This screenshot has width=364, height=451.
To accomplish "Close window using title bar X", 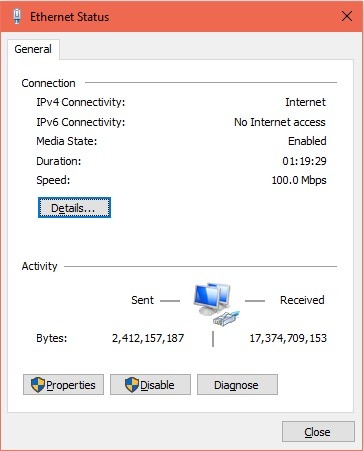I will pos(347,16).
